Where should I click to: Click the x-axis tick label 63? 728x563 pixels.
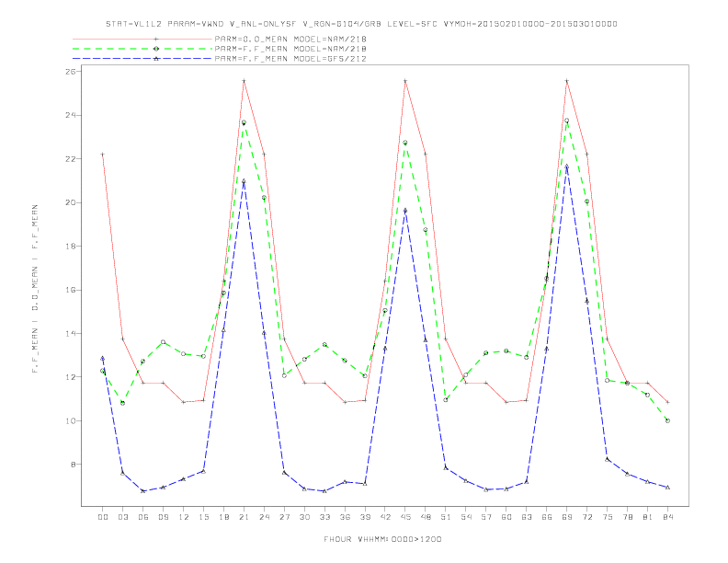[x=527, y=517]
